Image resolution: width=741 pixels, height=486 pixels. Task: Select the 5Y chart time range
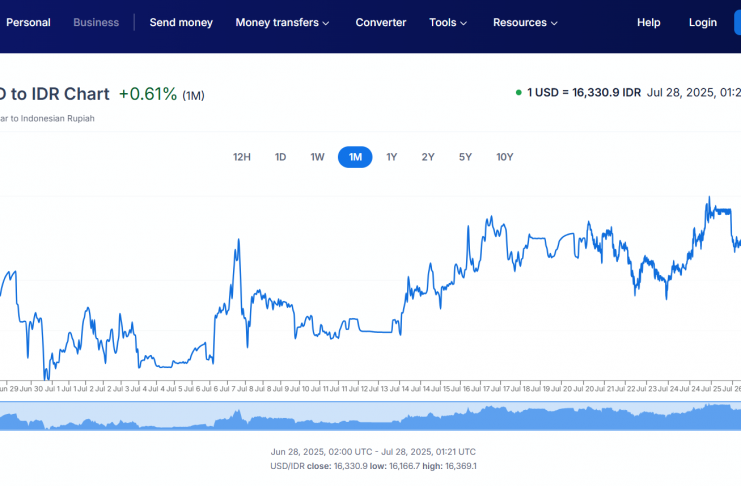465,157
